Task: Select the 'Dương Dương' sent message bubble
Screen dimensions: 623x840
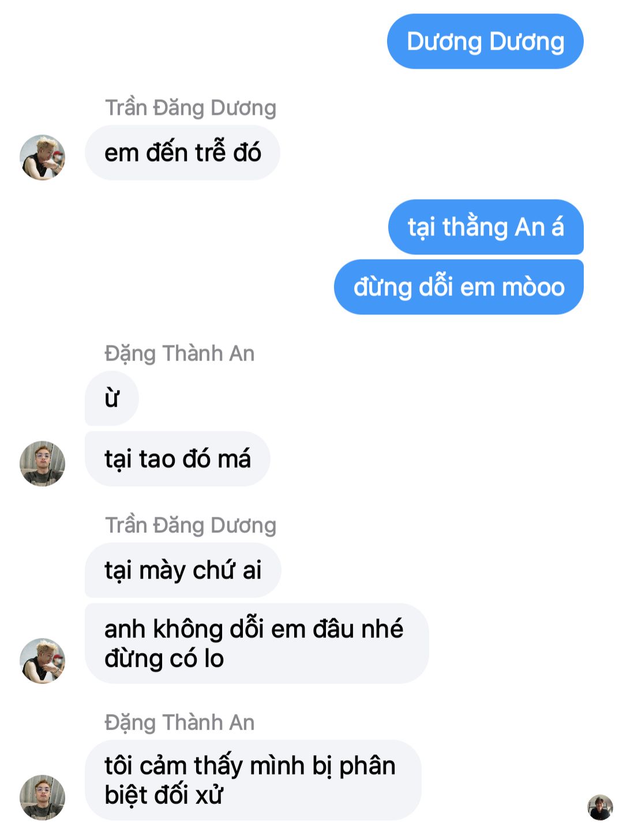Action: pos(485,42)
